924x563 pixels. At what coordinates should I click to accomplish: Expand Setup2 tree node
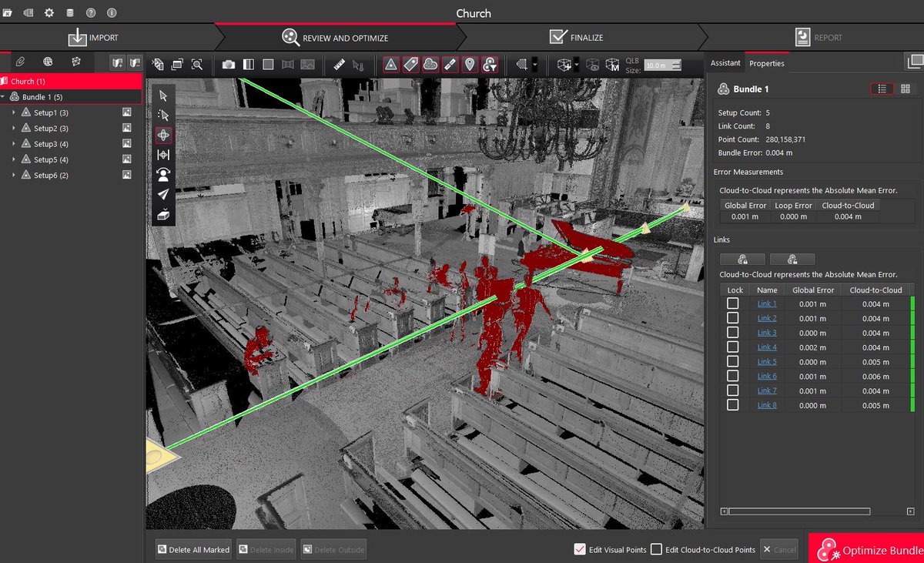[14, 129]
